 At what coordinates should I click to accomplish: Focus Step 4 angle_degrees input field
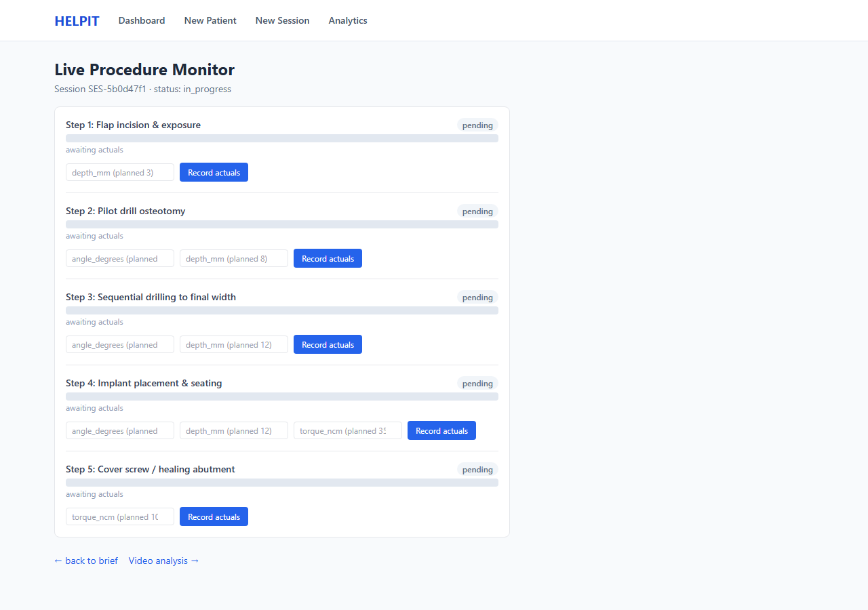point(120,430)
